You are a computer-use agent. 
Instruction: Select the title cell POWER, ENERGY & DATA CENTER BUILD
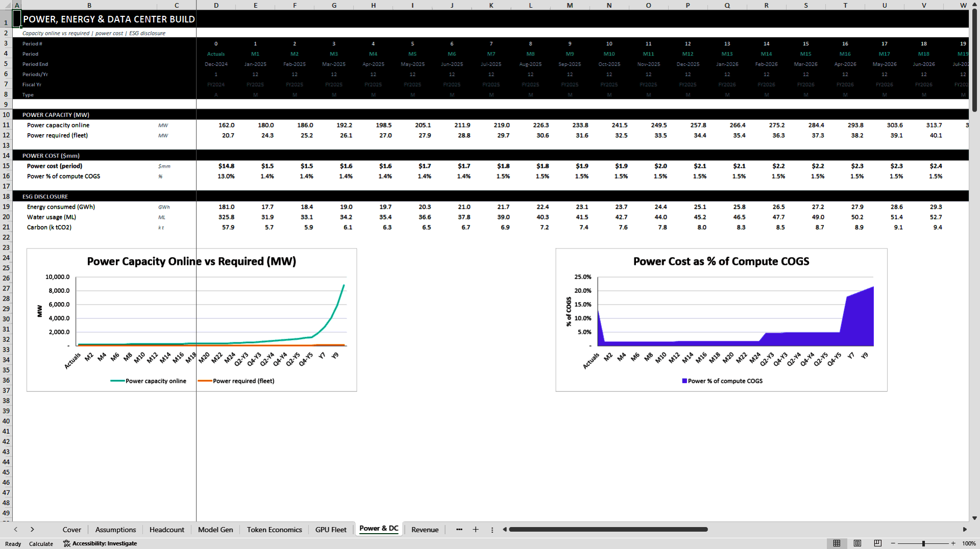tap(109, 19)
